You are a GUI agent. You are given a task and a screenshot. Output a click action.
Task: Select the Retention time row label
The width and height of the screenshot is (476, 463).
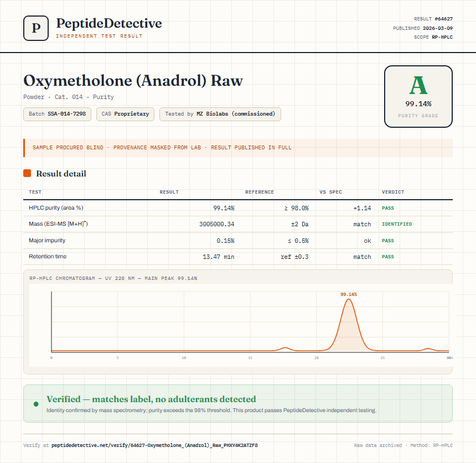pyautogui.click(x=48, y=256)
